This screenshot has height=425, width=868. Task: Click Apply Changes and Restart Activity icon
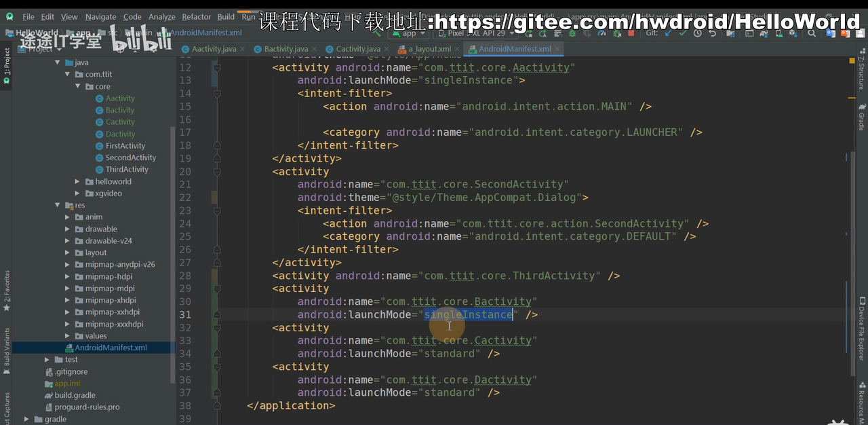click(542, 33)
